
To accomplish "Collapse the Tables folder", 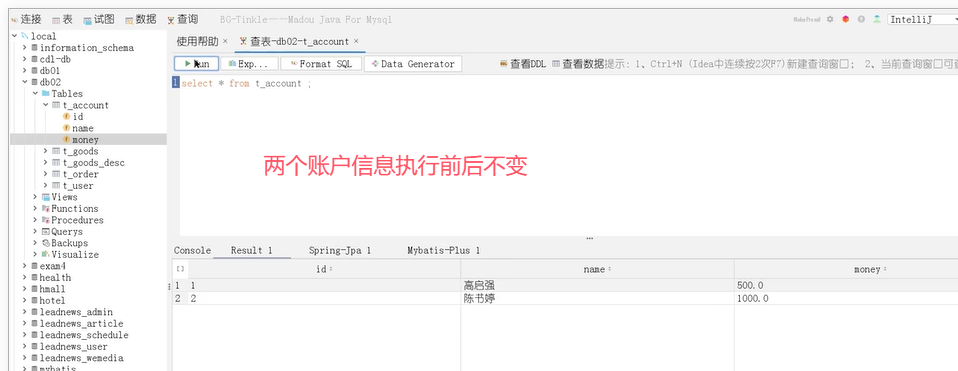I will tap(36, 94).
